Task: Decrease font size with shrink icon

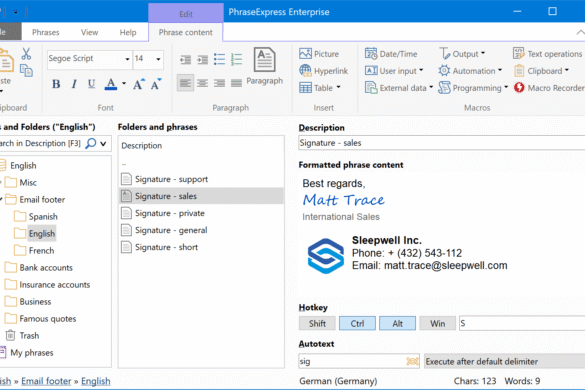Action: (156, 84)
